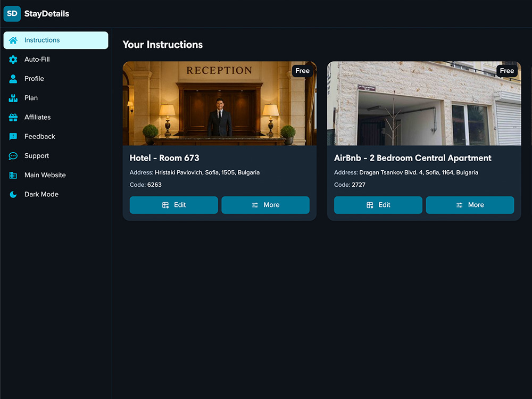Open More options for Hotel - Room 673
Viewport: 532px width, 399px height.
coord(265,205)
